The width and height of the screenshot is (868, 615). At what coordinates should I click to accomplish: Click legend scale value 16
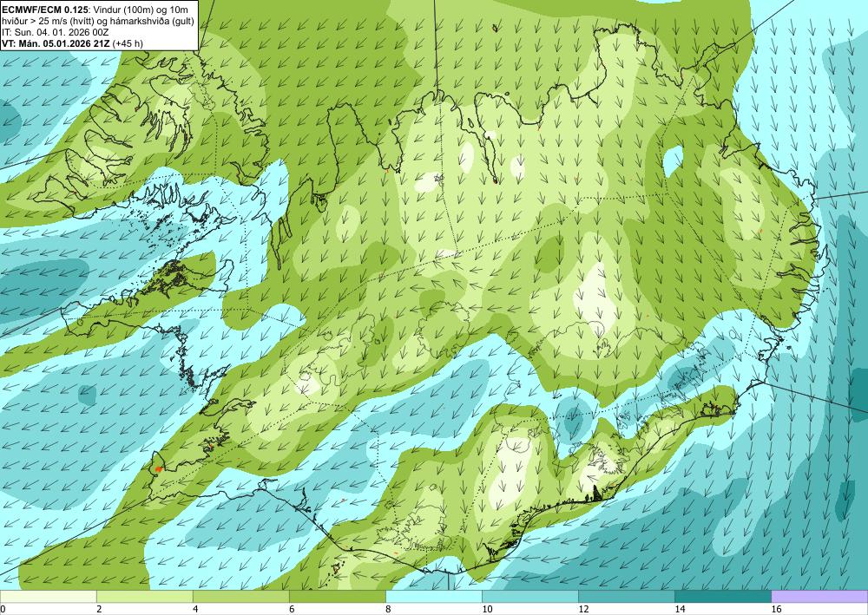click(x=776, y=609)
